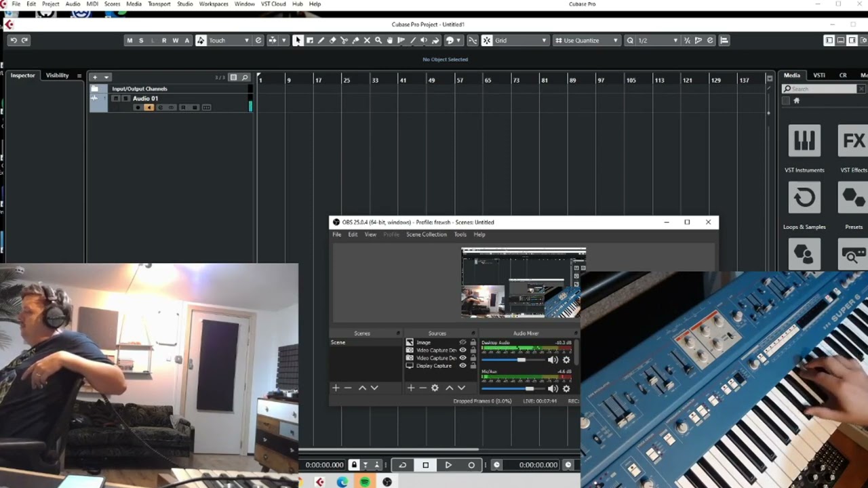Image resolution: width=868 pixels, height=488 pixels.
Task: Toggle lock on Image source in OBS
Action: click(473, 342)
